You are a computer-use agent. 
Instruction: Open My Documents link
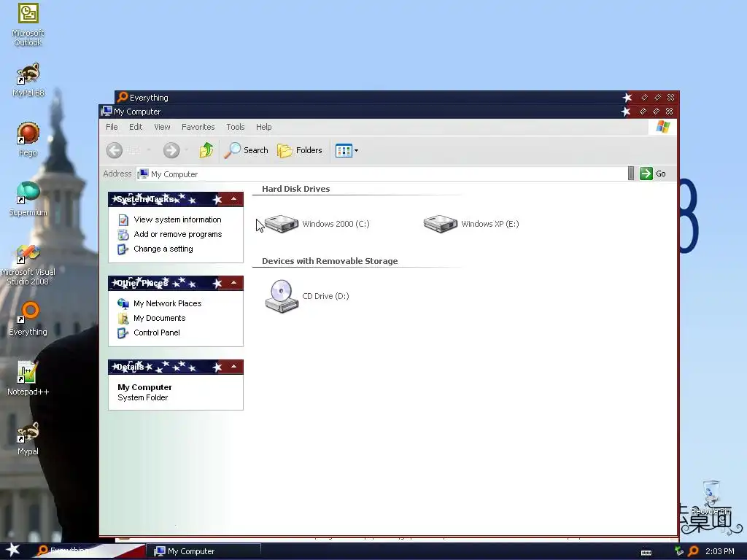coord(159,318)
